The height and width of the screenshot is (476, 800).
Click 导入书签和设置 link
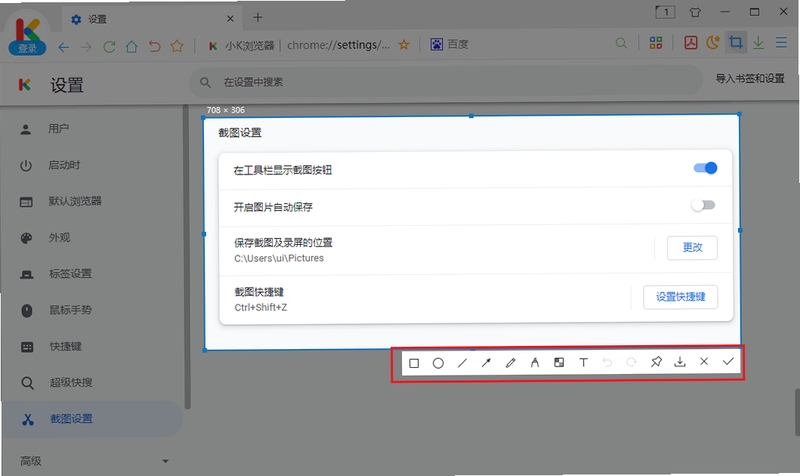pyautogui.click(x=749, y=79)
